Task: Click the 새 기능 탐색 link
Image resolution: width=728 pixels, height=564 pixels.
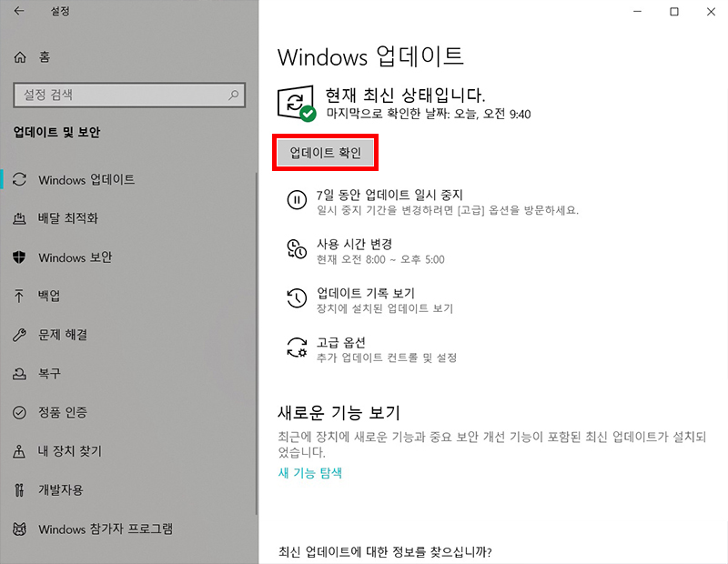Action: pyautogui.click(x=309, y=473)
